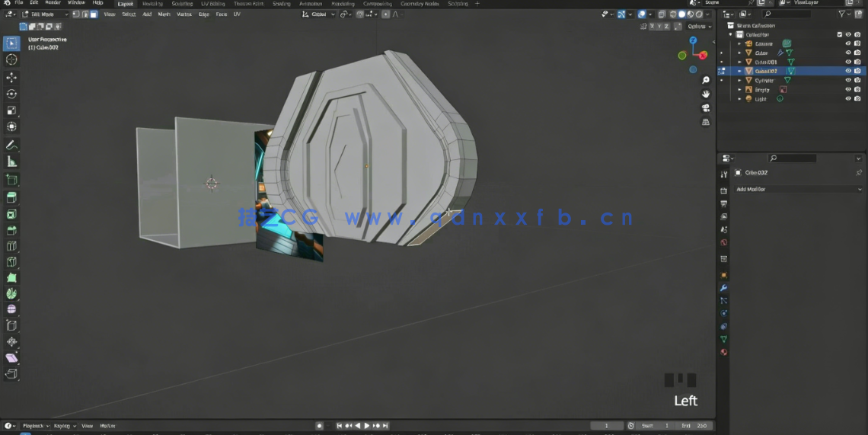The width and height of the screenshot is (868, 435).
Task: Switch to wireframe viewport shading
Action: click(673, 14)
